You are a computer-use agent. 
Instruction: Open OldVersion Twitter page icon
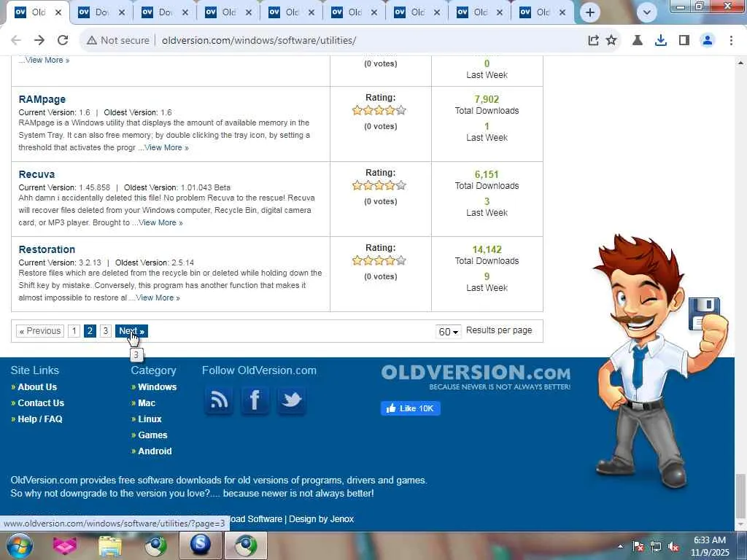tap(291, 400)
